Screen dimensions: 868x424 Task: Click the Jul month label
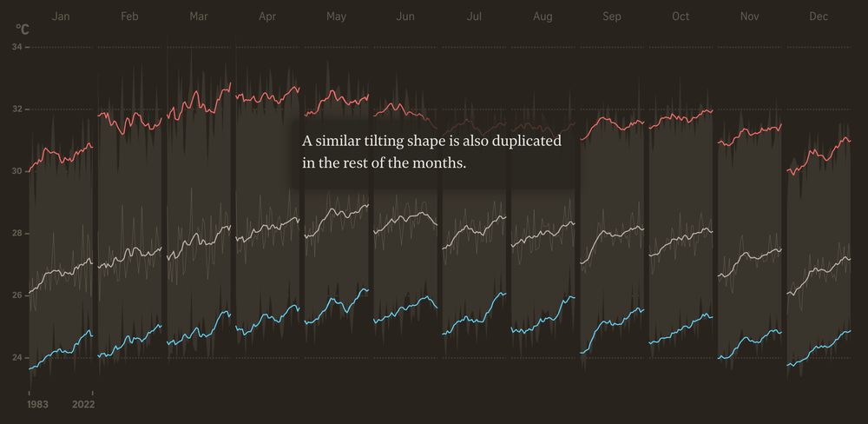coord(474,17)
